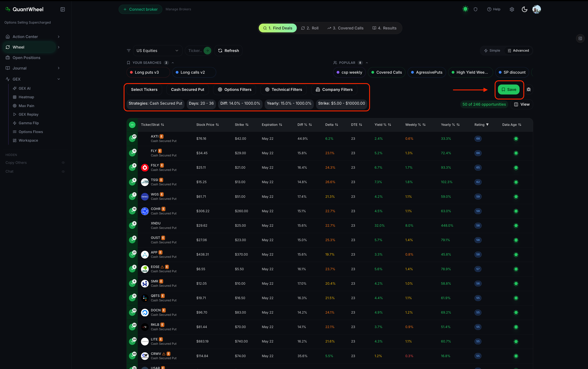
Task: Open FSLY company logo
Action: pos(145,167)
